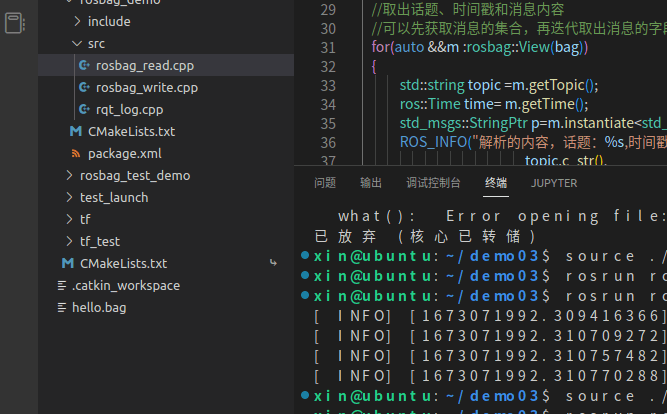
Task: Click the CMake icon of root CMakeLists.txt
Action: point(68,263)
